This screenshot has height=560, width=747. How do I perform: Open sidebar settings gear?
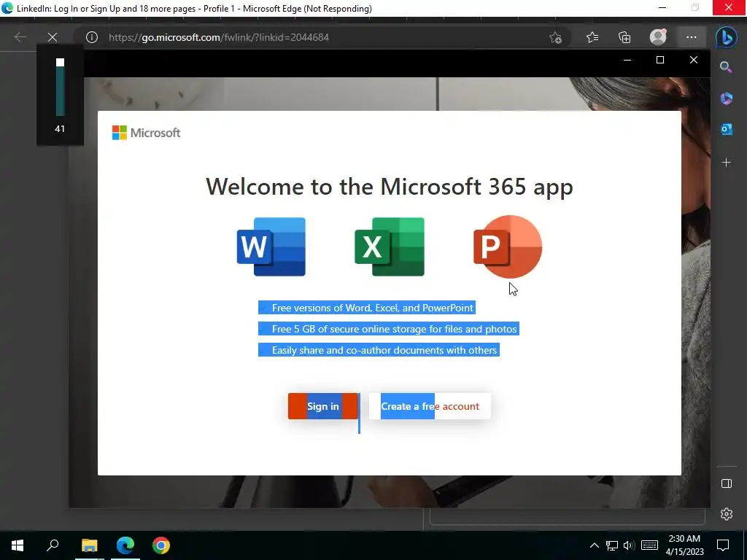pyautogui.click(x=727, y=514)
